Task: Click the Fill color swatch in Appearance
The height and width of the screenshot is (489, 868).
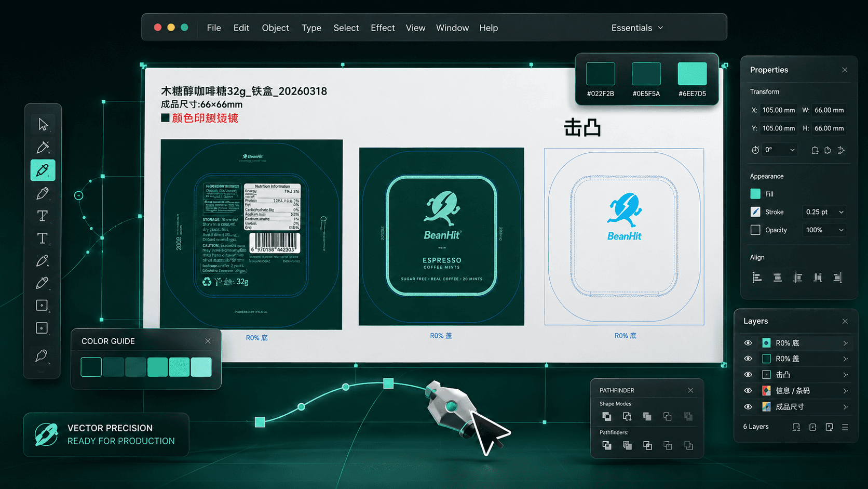Action: click(755, 194)
